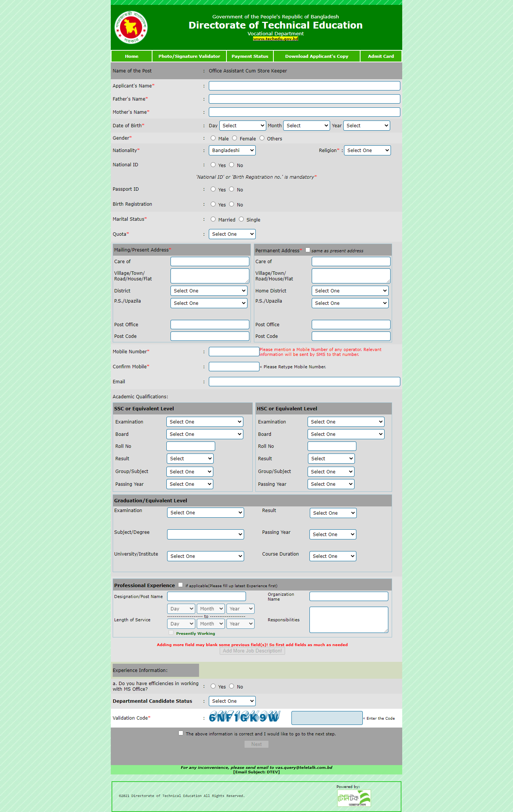The height and width of the screenshot is (812, 513).
Task: Open the Nationality dropdown showing Bangladeshi
Action: point(232,151)
